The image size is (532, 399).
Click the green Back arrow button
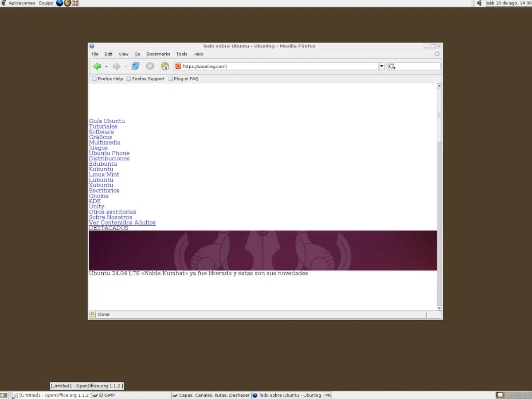[x=97, y=66]
